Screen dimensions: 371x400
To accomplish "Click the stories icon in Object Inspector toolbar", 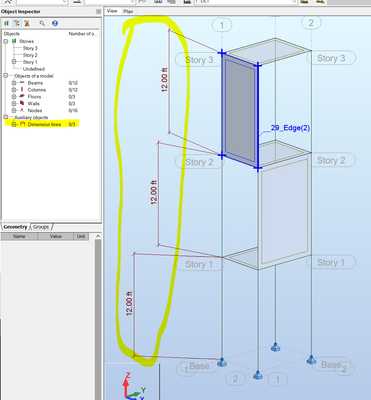I will click(x=6, y=23).
